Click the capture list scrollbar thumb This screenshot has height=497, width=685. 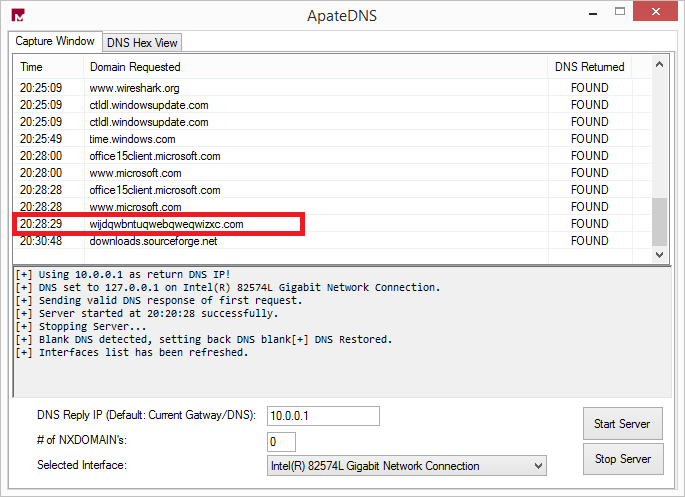(x=659, y=221)
